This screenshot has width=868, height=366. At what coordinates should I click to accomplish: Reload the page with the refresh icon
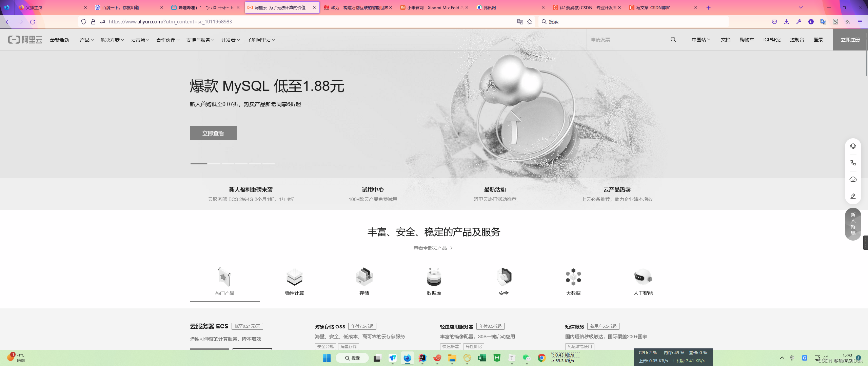33,22
